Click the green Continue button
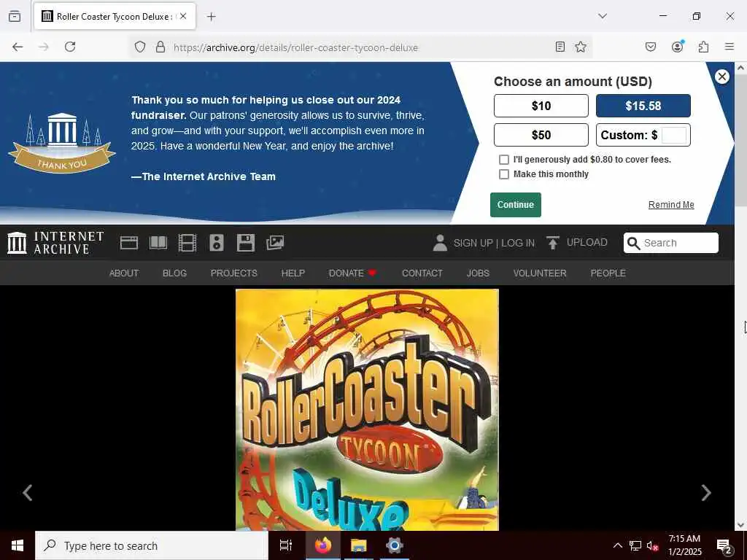This screenshot has width=747, height=560. (516, 205)
